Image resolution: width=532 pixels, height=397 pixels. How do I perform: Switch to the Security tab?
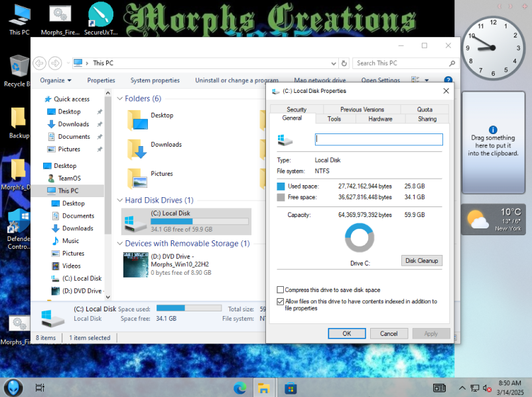297,110
